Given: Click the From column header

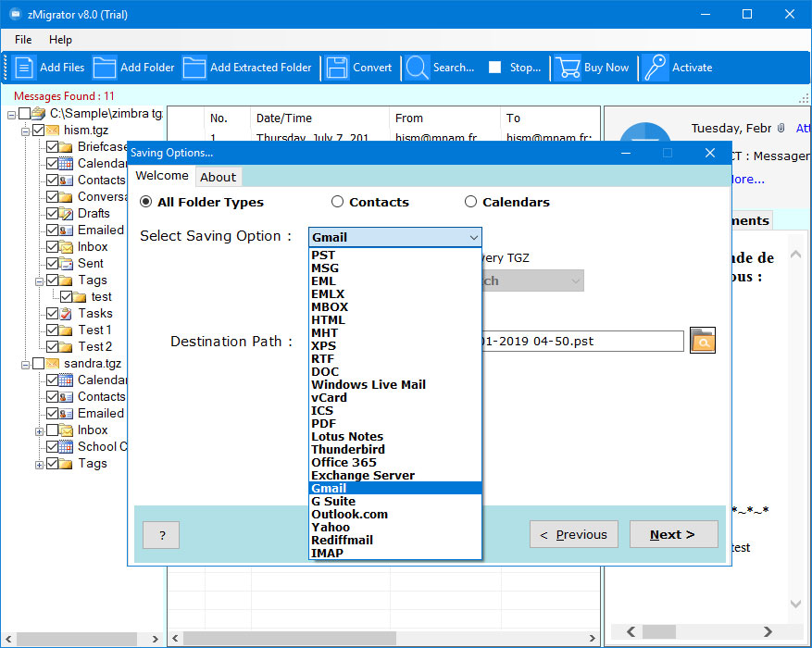Looking at the screenshot, I should [445, 118].
